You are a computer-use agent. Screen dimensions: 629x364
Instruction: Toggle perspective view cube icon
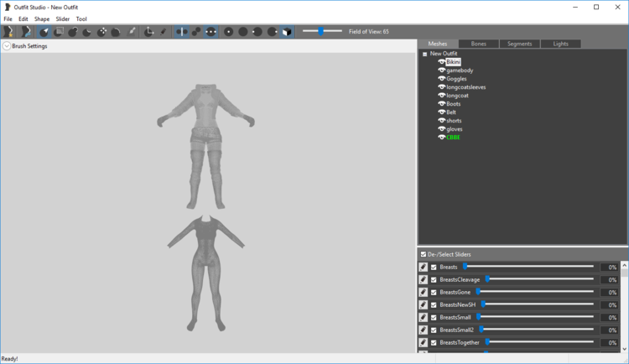[287, 32]
